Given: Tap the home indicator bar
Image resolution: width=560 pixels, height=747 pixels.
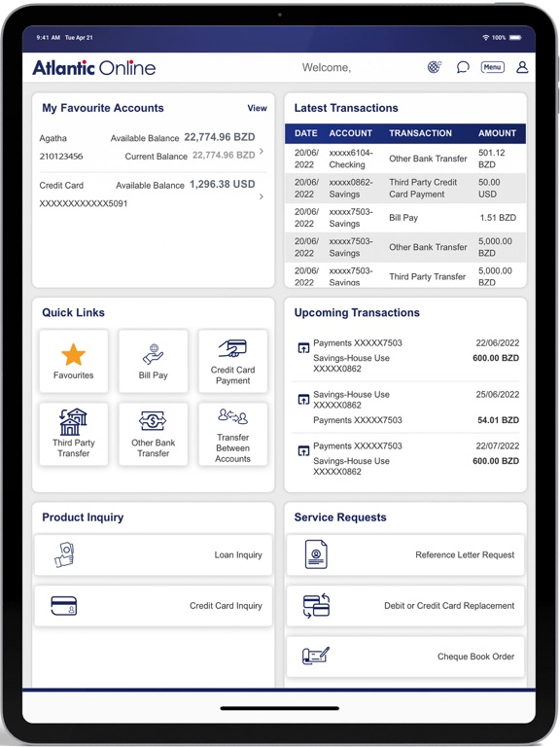Looking at the screenshot, I should pos(280,708).
